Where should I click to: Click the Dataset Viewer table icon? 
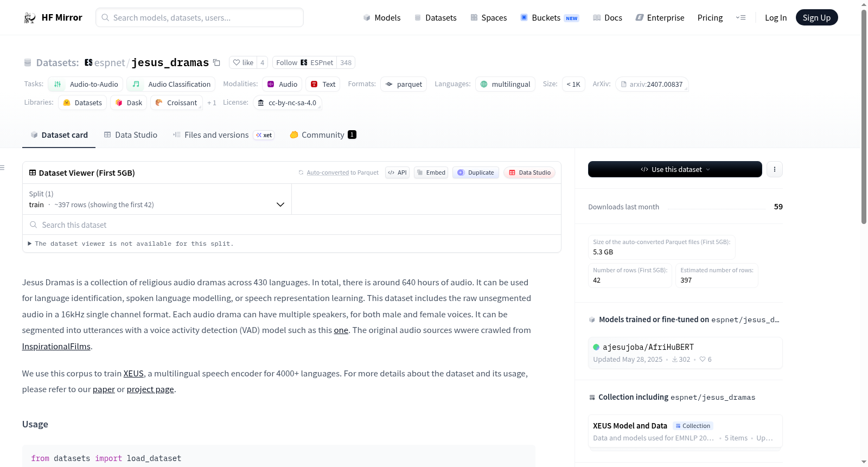pyautogui.click(x=33, y=172)
